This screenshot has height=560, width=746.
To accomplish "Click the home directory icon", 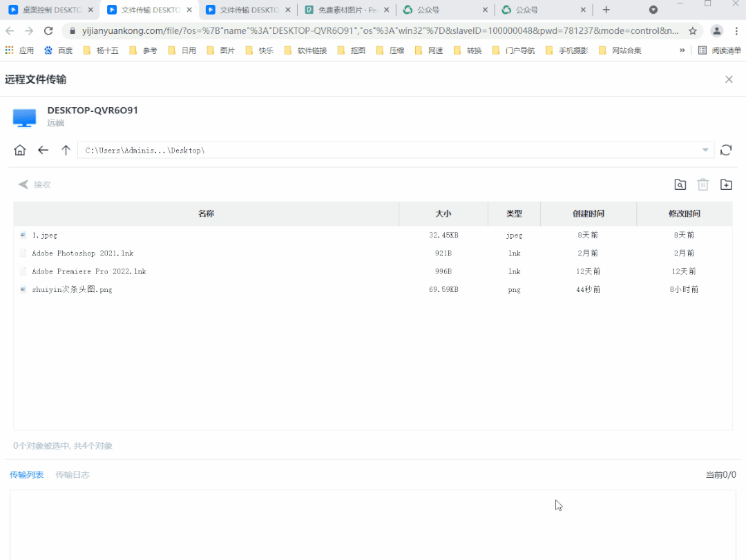I will click(x=20, y=151).
